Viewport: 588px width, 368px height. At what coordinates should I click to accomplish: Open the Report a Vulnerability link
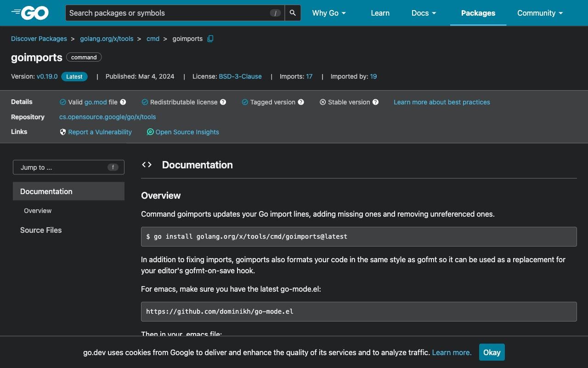(100, 132)
